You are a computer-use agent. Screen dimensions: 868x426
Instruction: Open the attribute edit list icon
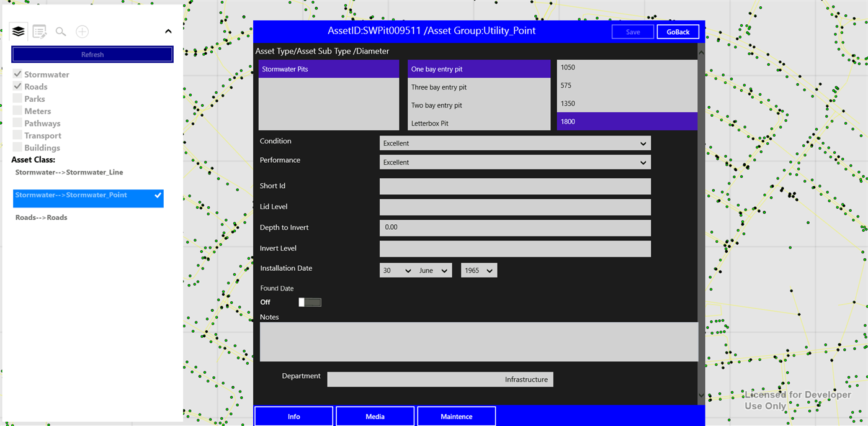[x=38, y=30]
